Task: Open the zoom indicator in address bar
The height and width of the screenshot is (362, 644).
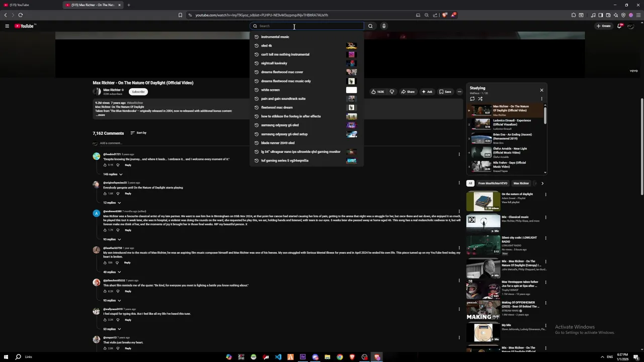Action: coord(427,15)
